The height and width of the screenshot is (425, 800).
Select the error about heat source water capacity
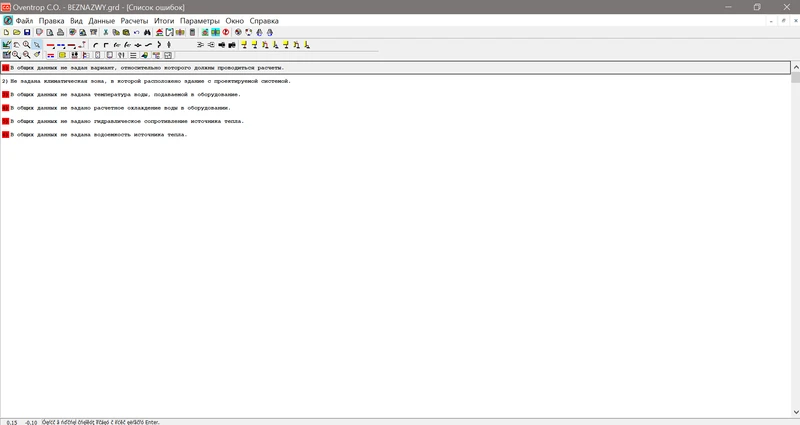point(100,134)
